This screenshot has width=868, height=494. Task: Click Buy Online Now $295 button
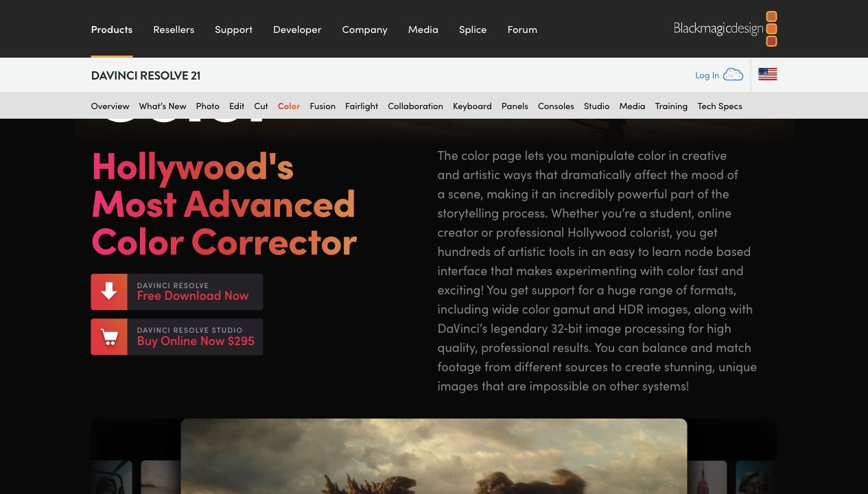point(177,337)
